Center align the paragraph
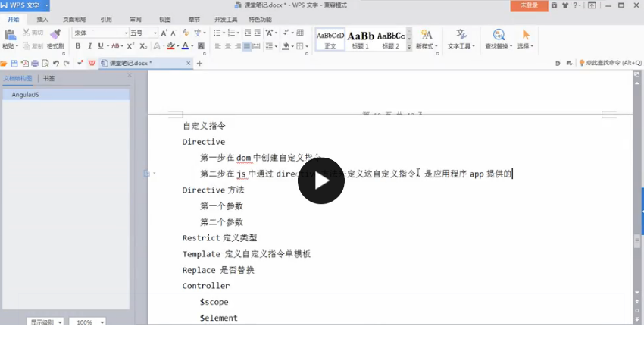The width and height of the screenshot is (644, 342). (x=228, y=46)
